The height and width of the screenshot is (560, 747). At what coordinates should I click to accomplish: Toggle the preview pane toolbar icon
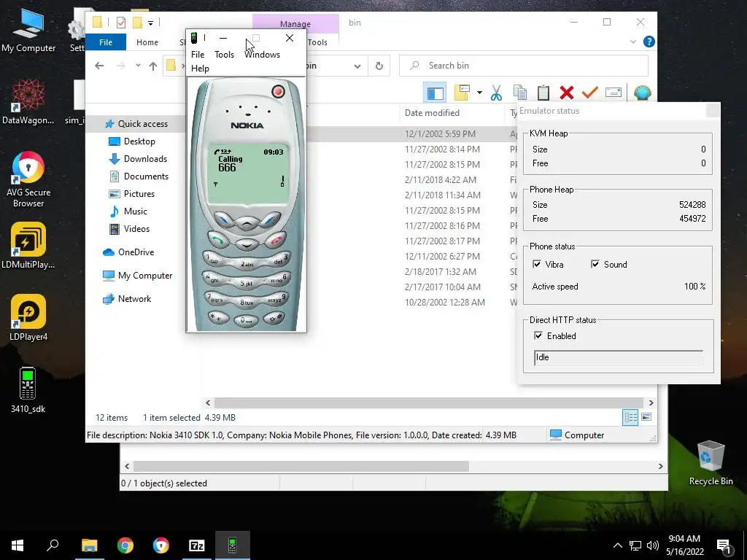coord(435,93)
